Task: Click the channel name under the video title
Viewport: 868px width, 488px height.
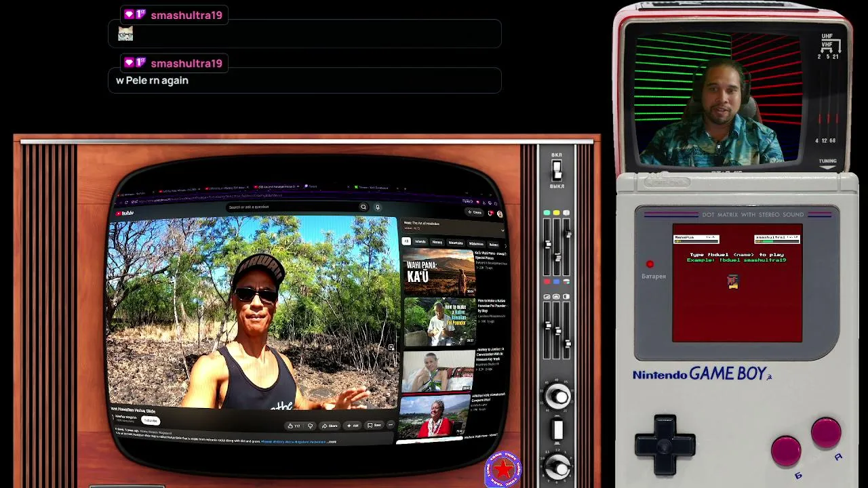Action: pos(125,418)
